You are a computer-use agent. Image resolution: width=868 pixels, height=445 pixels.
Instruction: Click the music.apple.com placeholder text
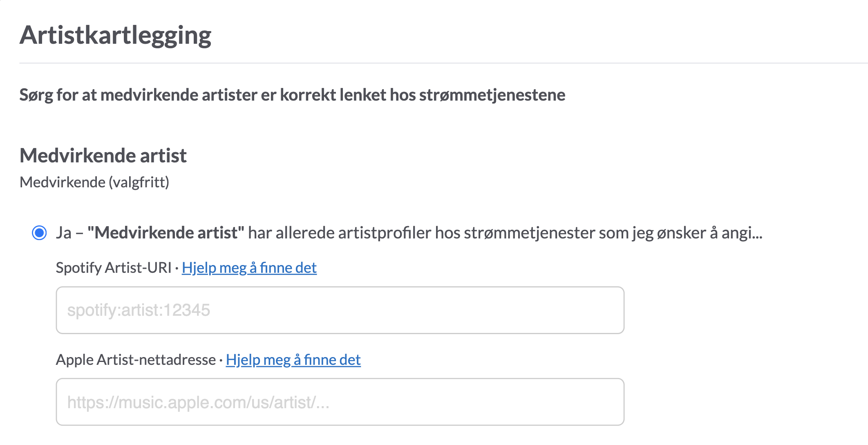pos(198,402)
